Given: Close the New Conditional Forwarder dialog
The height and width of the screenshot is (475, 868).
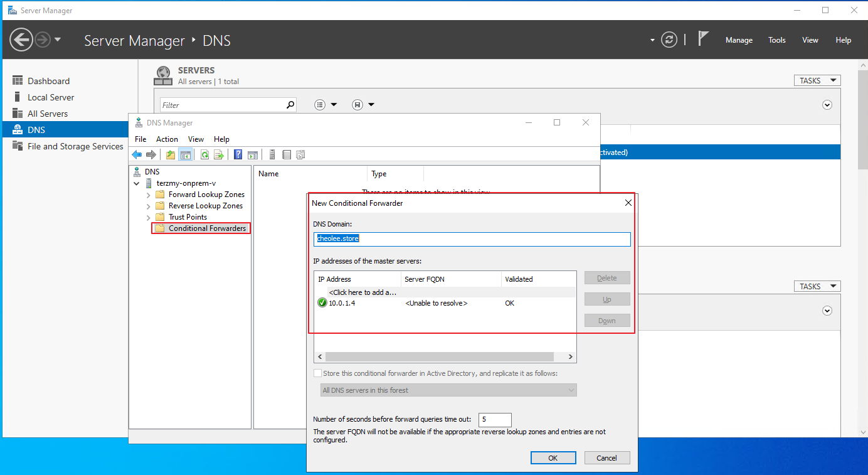Looking at the screenshot, I should click(x=628, y=203).
